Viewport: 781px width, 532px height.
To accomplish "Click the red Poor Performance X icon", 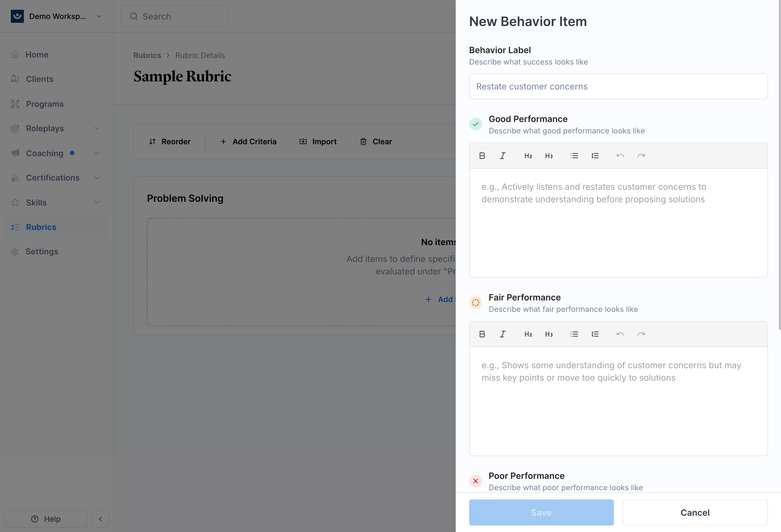I will [x=476, y=481].
